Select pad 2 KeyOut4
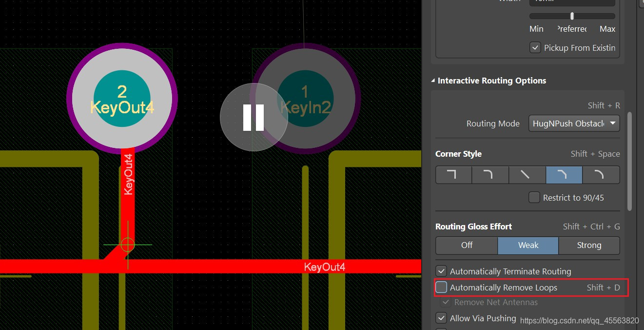The height and width of the screenshot is (330, 644). (x=122, y=98)
